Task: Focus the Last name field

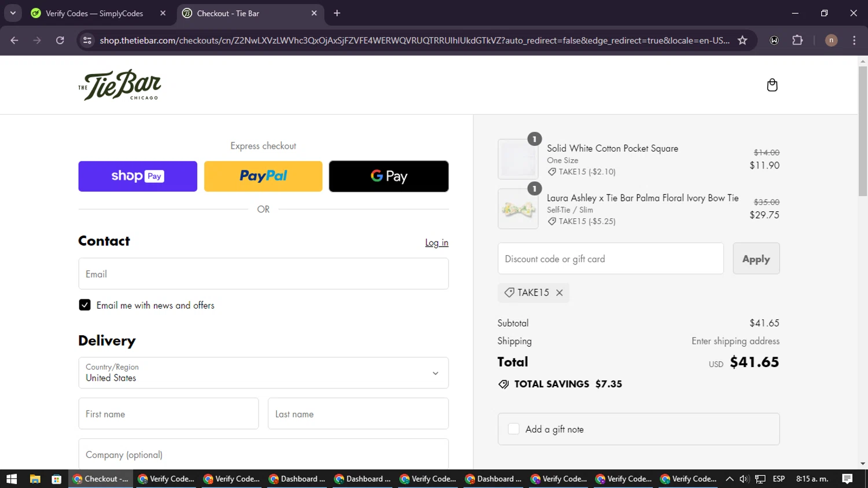Action: pos(358,414)
